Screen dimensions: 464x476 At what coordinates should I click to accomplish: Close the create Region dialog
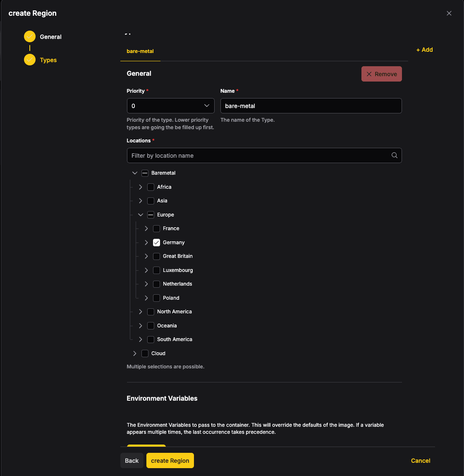click(449, 13)
